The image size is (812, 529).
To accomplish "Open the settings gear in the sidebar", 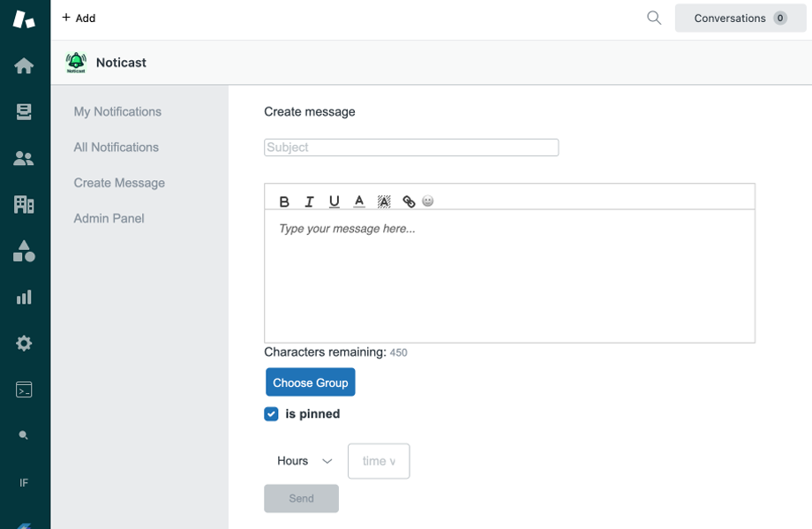I will click(24, 343).
